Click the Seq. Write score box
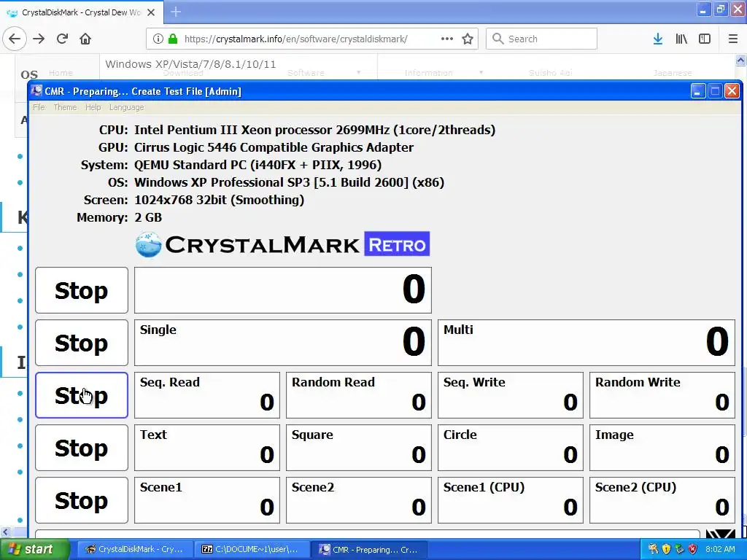747x560 pixels. (510, 395)
